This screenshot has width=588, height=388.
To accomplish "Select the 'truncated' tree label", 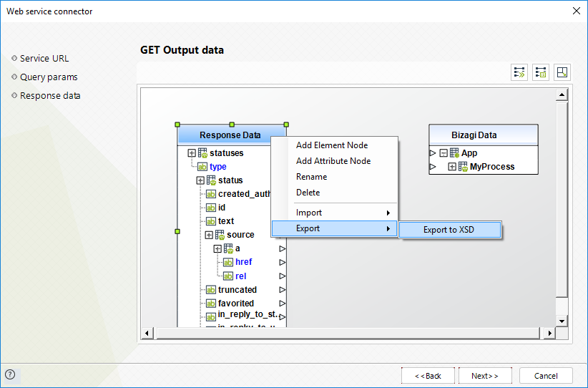I will point(237,290).
